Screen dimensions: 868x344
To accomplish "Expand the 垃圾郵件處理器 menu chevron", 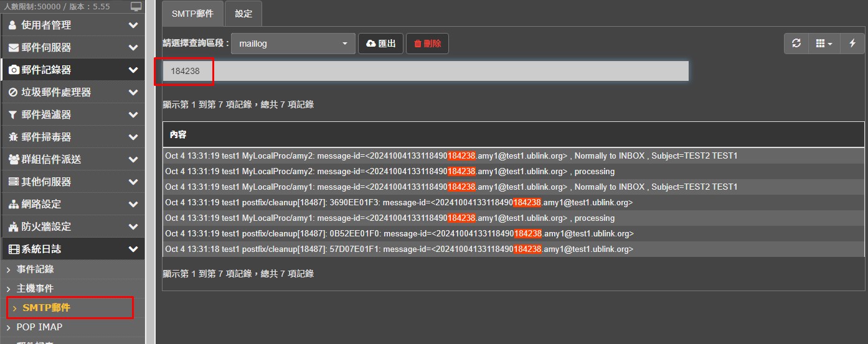I will [x=133, y=93].
